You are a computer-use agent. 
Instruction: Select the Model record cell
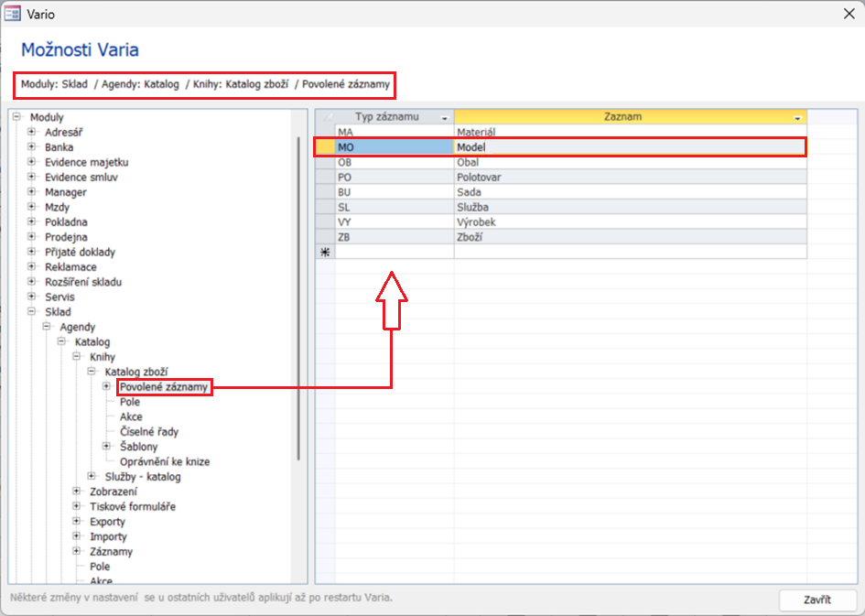[x=629, y=146]
